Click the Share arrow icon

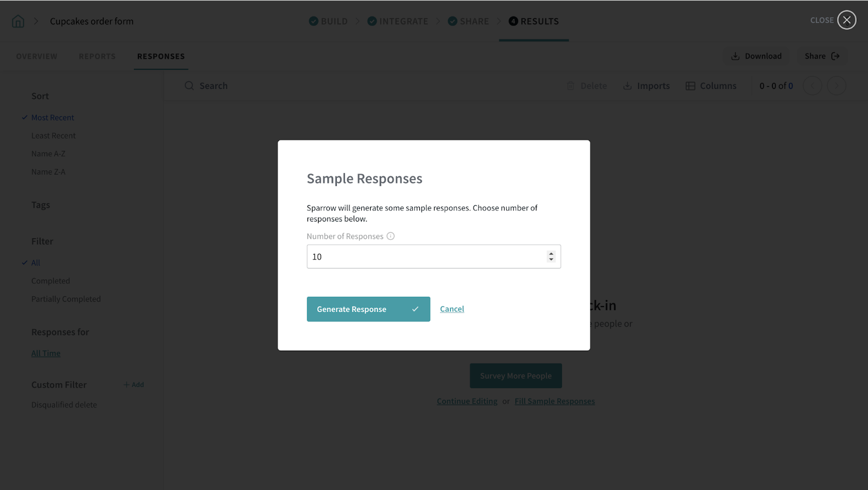835,56
